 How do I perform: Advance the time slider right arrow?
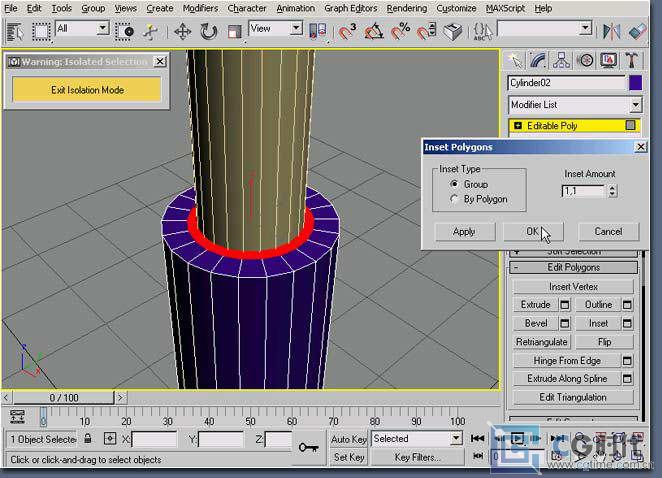point(120,397)
